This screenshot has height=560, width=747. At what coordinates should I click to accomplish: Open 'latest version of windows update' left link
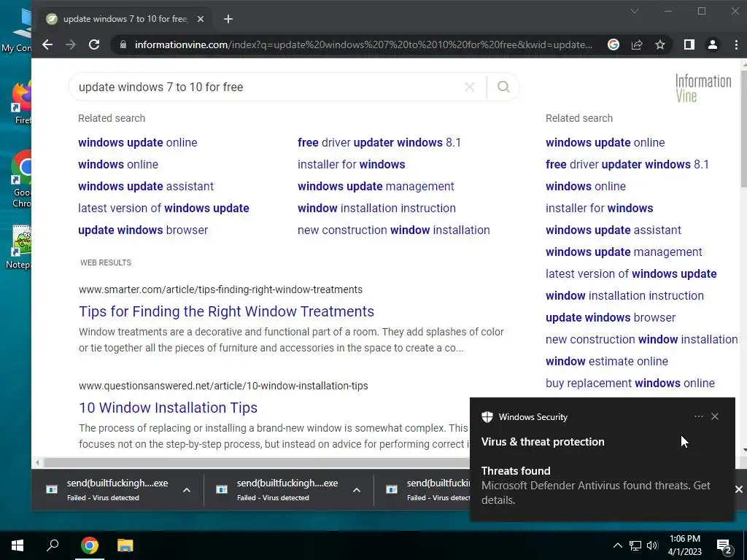[163, 208]
